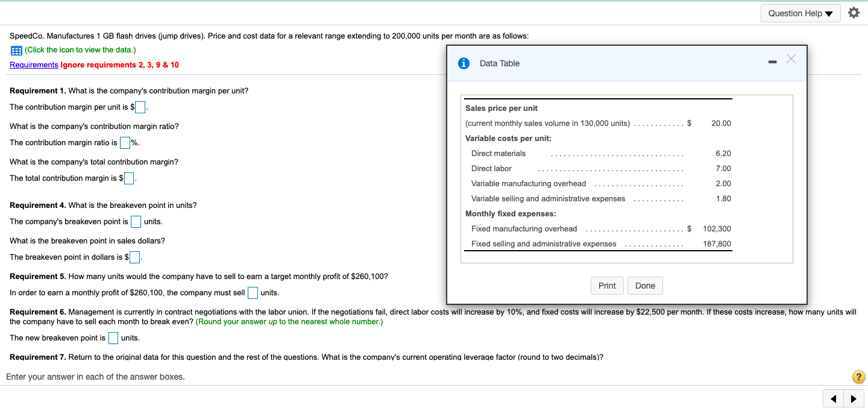This screenshot has width=868, height=411.
Task: Go to previous question with left arrow
Action: coord(833,398)
